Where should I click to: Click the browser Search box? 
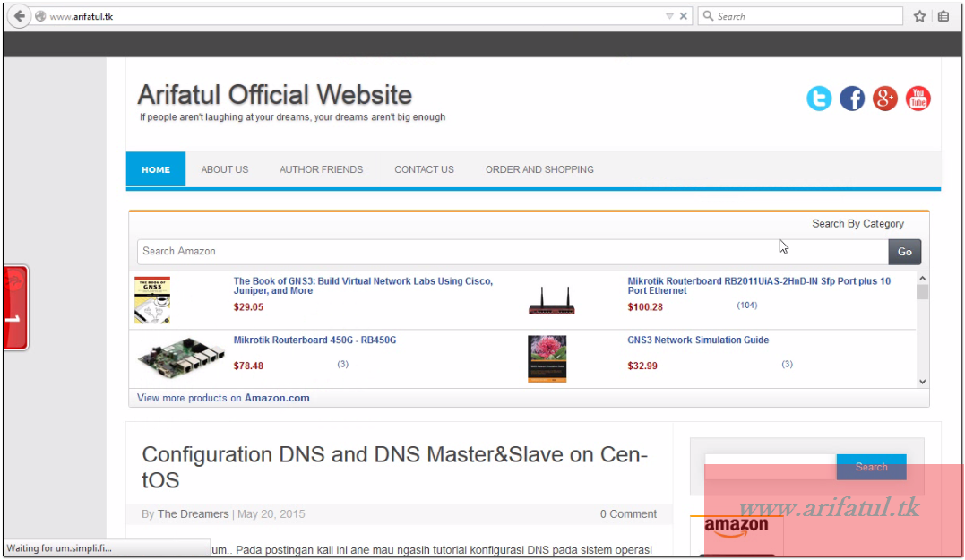click(800, 16)
